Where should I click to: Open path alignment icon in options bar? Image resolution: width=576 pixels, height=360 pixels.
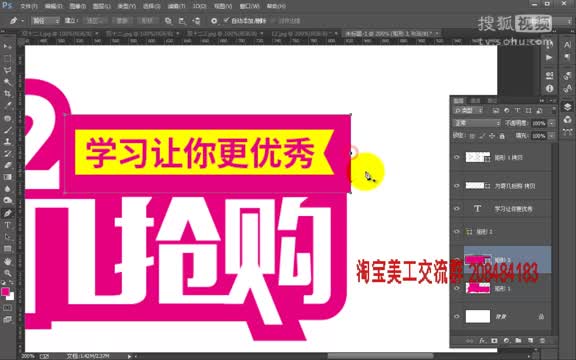pos(182,21)
